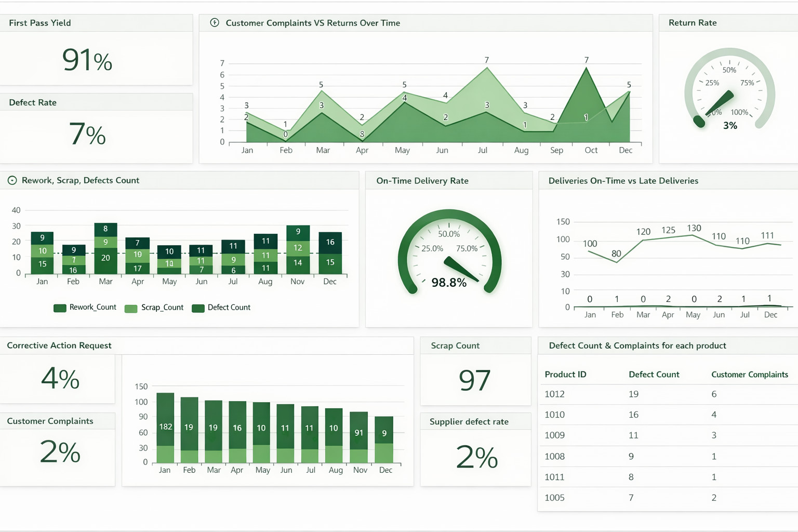This screenshot has width=798, height=532.
Task: Click the 91 label on the Nov Corrective Action bar
Action: [x=359, y=432]
